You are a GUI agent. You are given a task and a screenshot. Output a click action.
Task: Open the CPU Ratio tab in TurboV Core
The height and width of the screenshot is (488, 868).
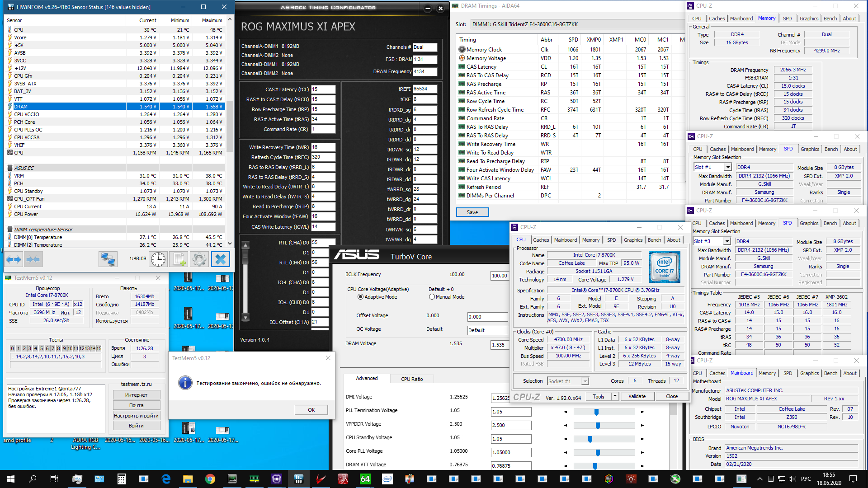pos(412,379)
